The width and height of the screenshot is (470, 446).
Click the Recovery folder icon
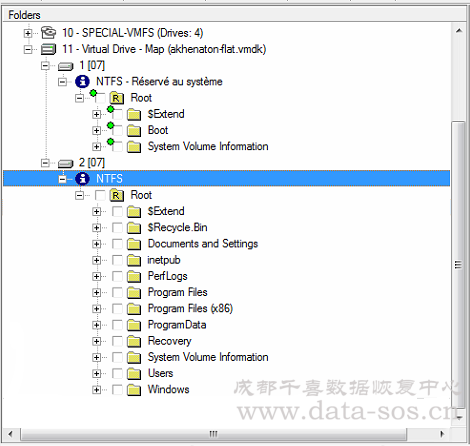[134, 341]
